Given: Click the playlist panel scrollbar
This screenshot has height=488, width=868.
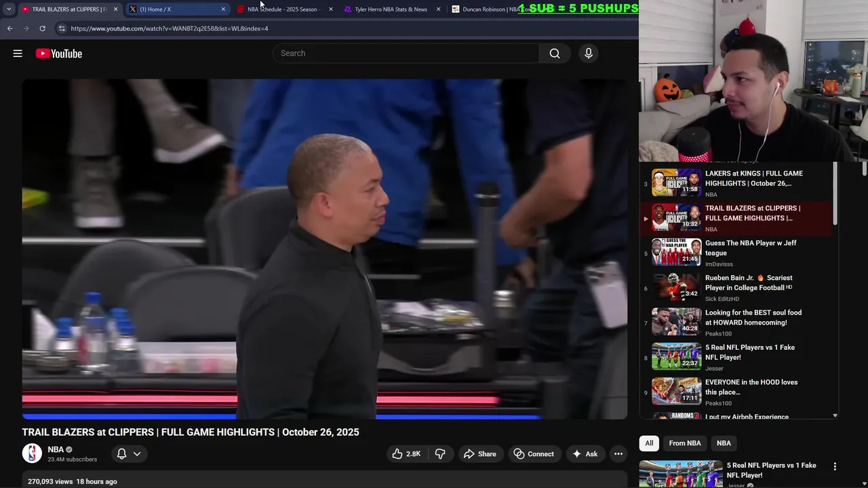Looking at the screenshot, I should pyautogui.click(x=835, y=193).
